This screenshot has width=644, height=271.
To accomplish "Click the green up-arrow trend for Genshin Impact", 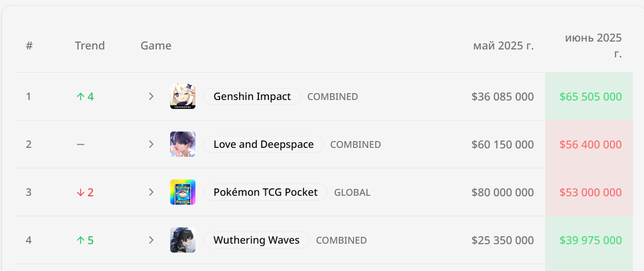I will [x=85, y=97].
